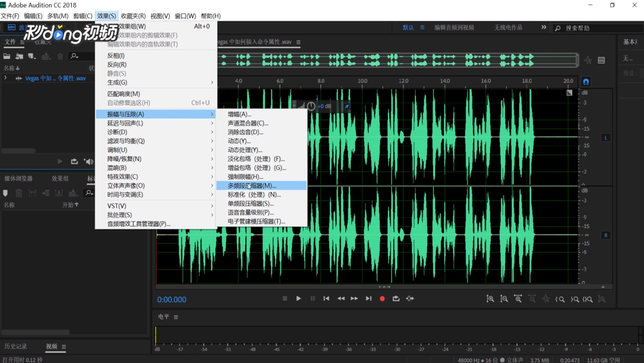The width and height of the screenshot is (644, 363).
Task: Open overview navigator list icon
Action: (x=601, y=60)
